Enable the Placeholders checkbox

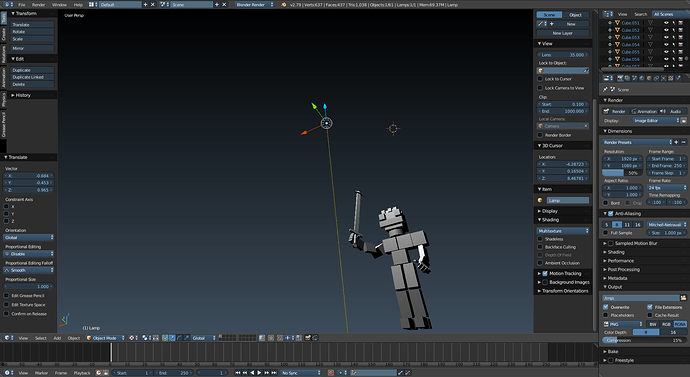(606, 315)
